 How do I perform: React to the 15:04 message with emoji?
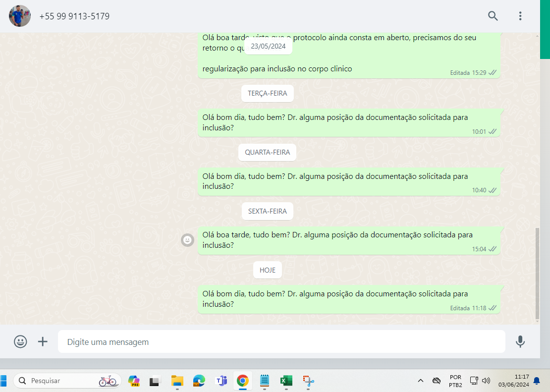click(187, 240)
